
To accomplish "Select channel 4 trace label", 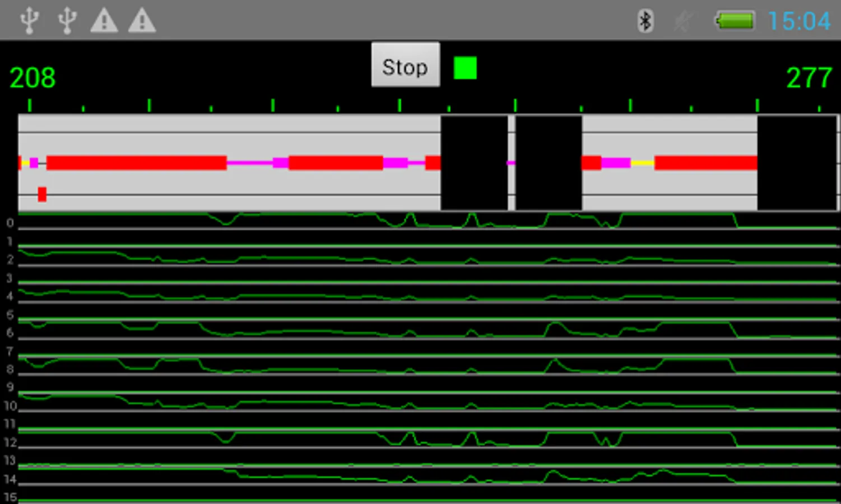I will pos(10,296).
